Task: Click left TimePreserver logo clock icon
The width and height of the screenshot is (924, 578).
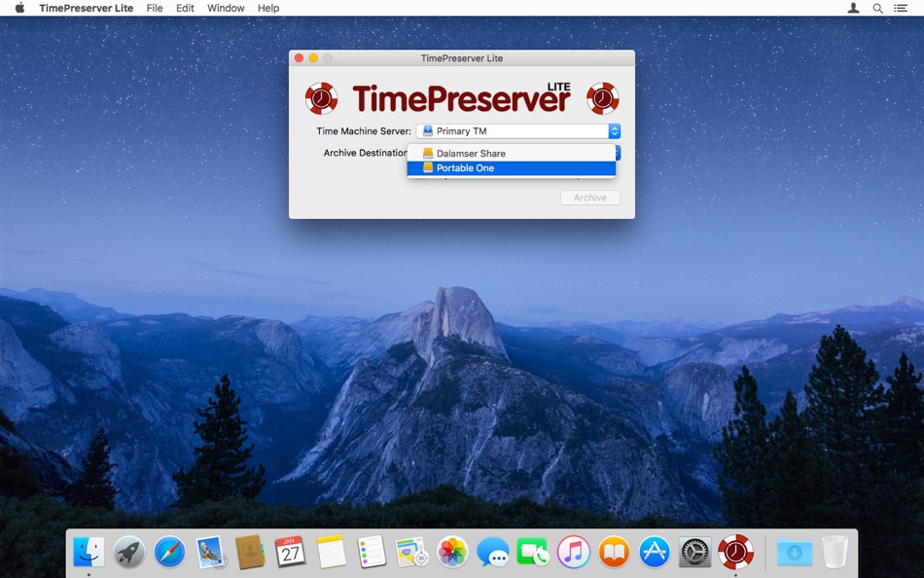Action: tap(321, 98)
